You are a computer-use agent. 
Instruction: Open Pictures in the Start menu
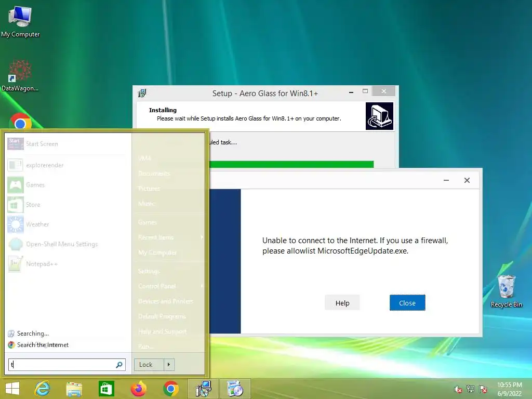click(149, 189)
